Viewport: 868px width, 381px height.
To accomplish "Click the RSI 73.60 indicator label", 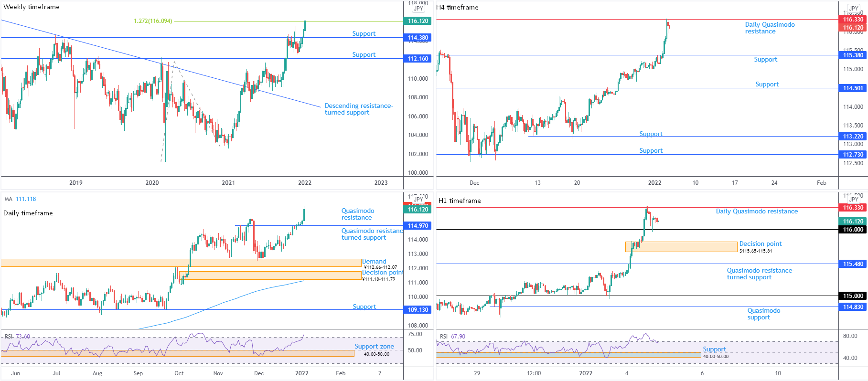I will coord(17,337).
